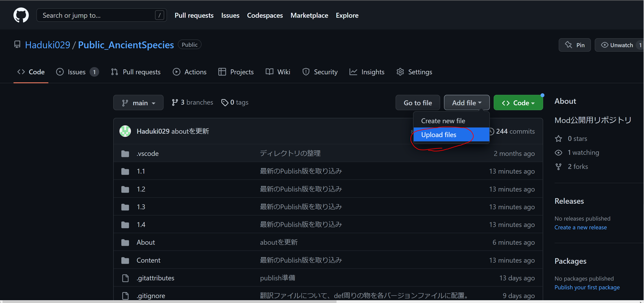View the Insights tab
The image size is (644, 303).
[367, 72]
